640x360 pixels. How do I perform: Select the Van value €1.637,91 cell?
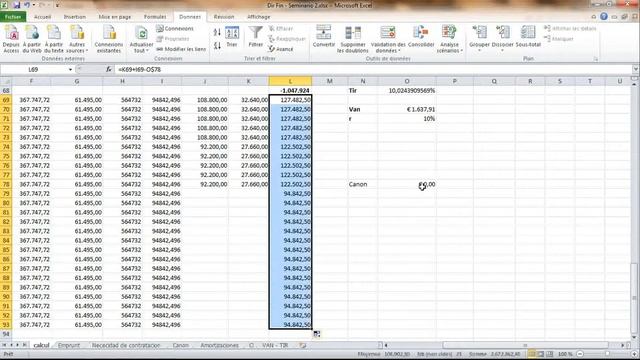click(407, 109)
